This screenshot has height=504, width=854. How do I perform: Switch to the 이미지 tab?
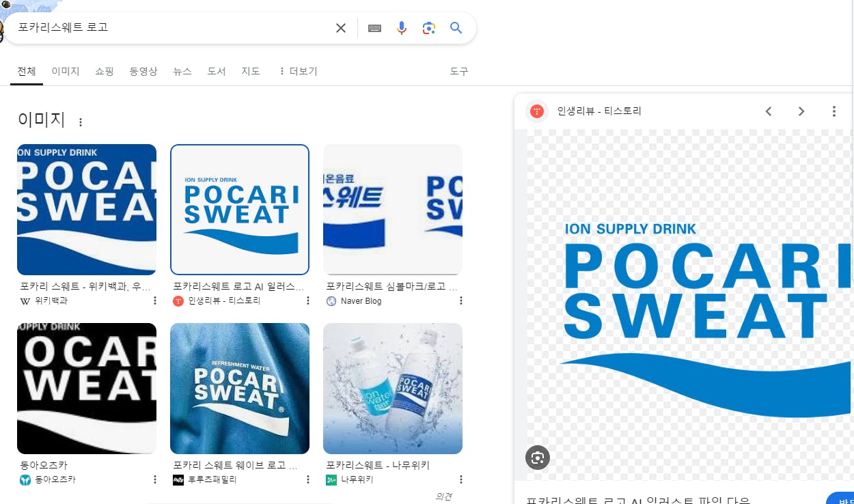66,71
